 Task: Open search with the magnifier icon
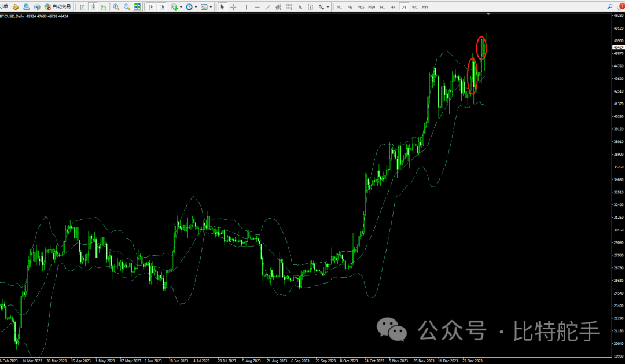click(610, 7)
